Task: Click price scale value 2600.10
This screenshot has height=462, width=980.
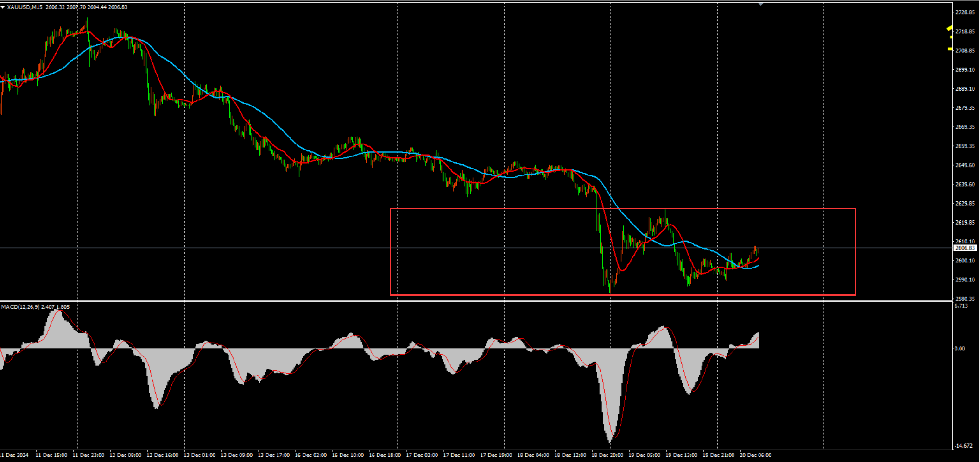Action: [965, 261]
